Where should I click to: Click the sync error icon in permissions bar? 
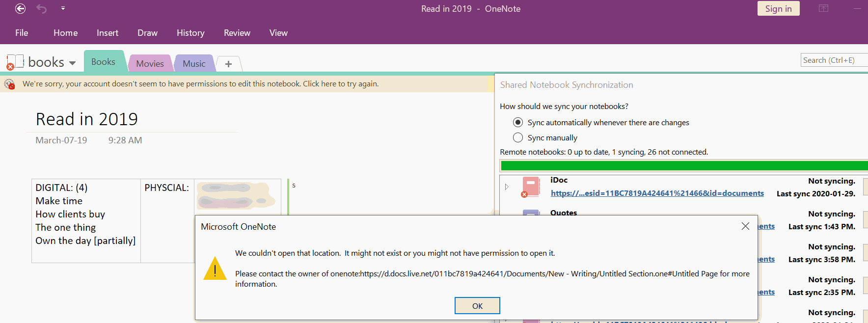tap(10, 84)
